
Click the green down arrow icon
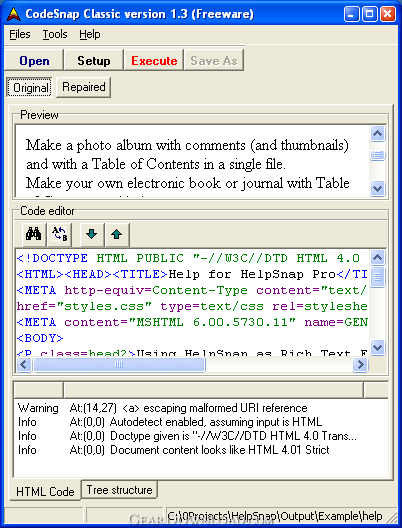point(92,234)
